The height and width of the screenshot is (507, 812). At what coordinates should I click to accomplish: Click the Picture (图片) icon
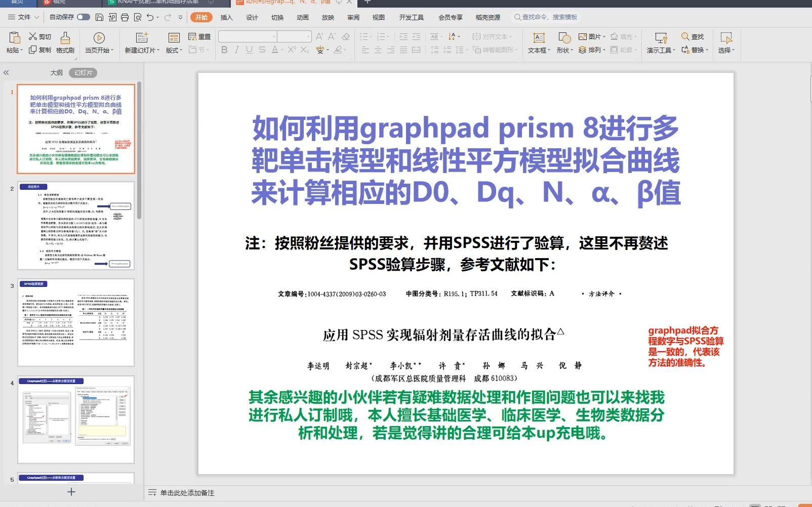(583, 36)
